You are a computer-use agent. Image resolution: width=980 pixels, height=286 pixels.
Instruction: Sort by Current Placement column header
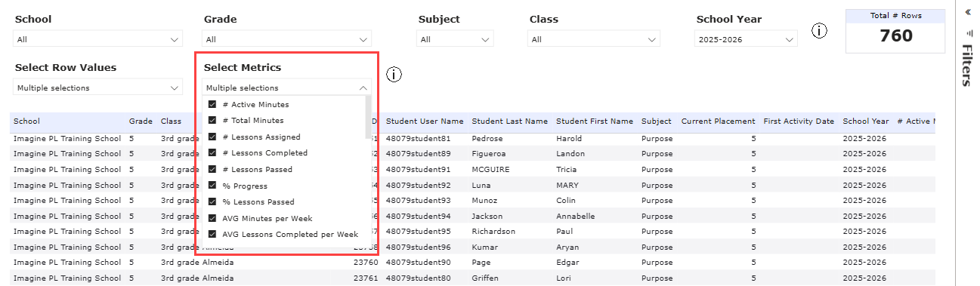718,121
